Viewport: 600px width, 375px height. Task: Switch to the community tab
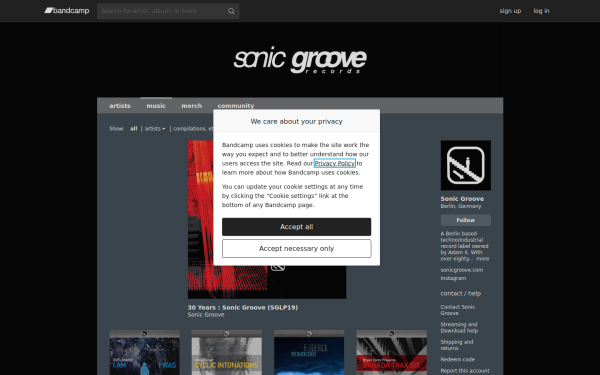pyautogui.click(x=236, y=106)
